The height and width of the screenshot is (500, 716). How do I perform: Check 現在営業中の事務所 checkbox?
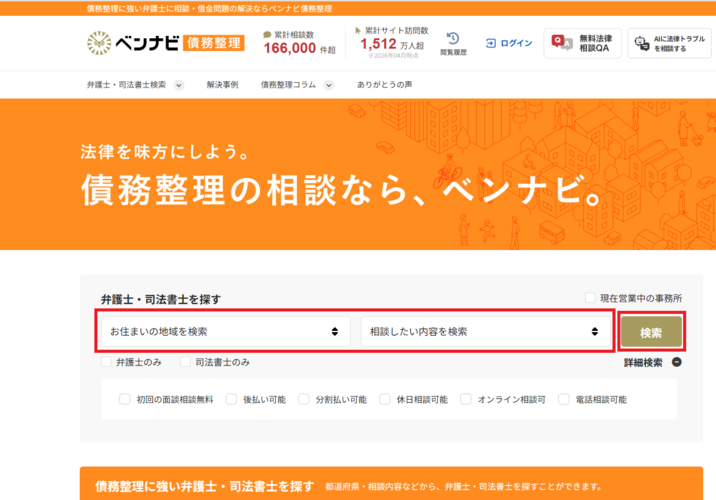click(x=590, y=298)
